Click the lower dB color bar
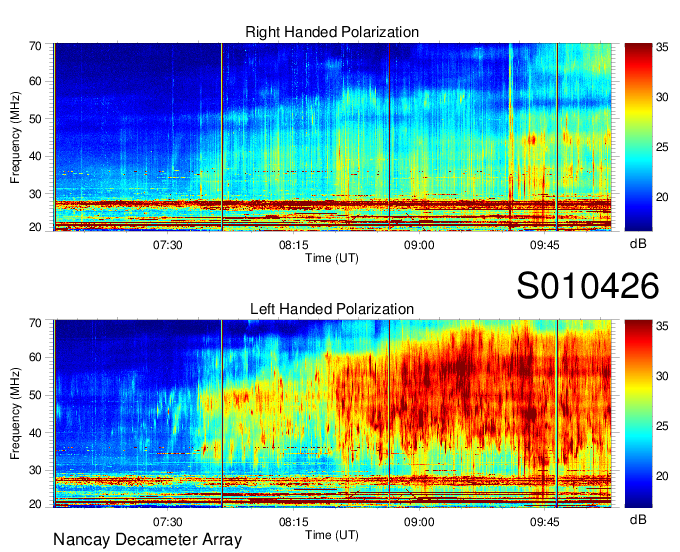 click(x=638, y=414)
